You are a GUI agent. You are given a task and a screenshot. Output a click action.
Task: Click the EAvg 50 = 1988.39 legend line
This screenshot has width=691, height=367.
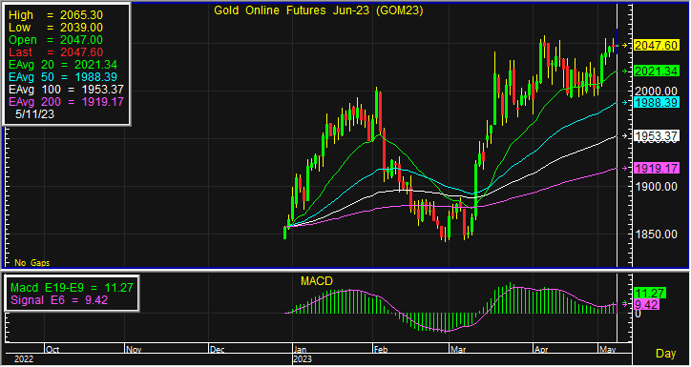(63, 77)
